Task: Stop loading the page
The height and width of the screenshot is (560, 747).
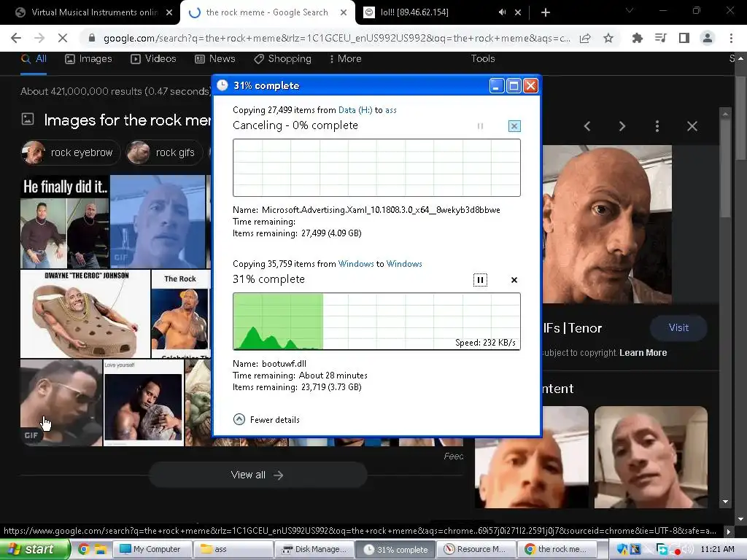Action: 63,38
